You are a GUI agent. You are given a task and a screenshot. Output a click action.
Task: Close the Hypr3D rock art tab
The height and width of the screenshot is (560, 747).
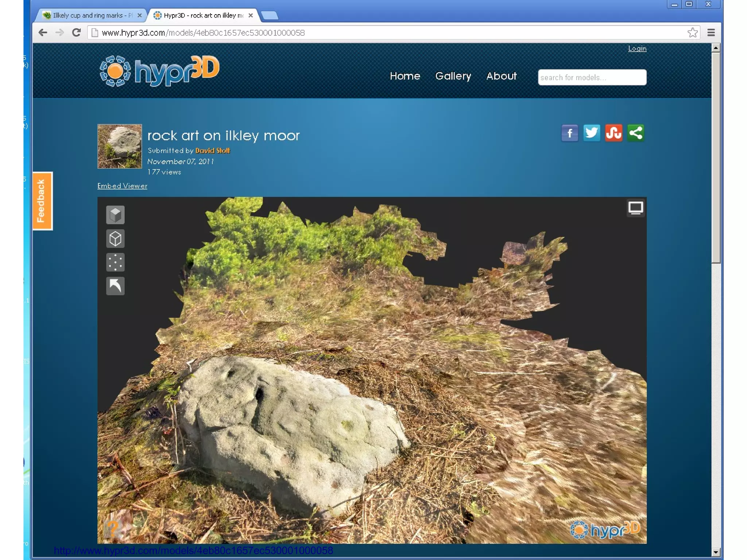(251, 15)
